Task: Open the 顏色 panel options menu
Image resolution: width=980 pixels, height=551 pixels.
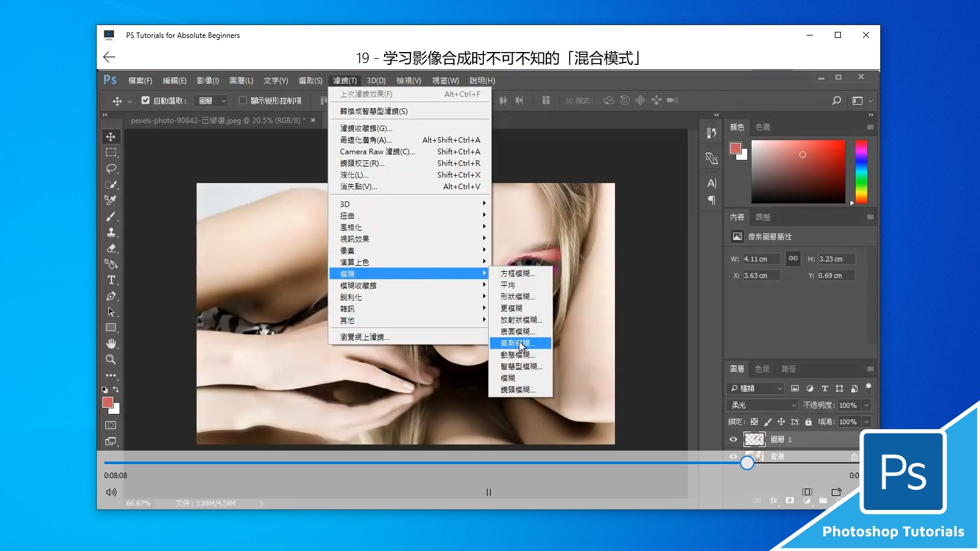Action: 870,127
